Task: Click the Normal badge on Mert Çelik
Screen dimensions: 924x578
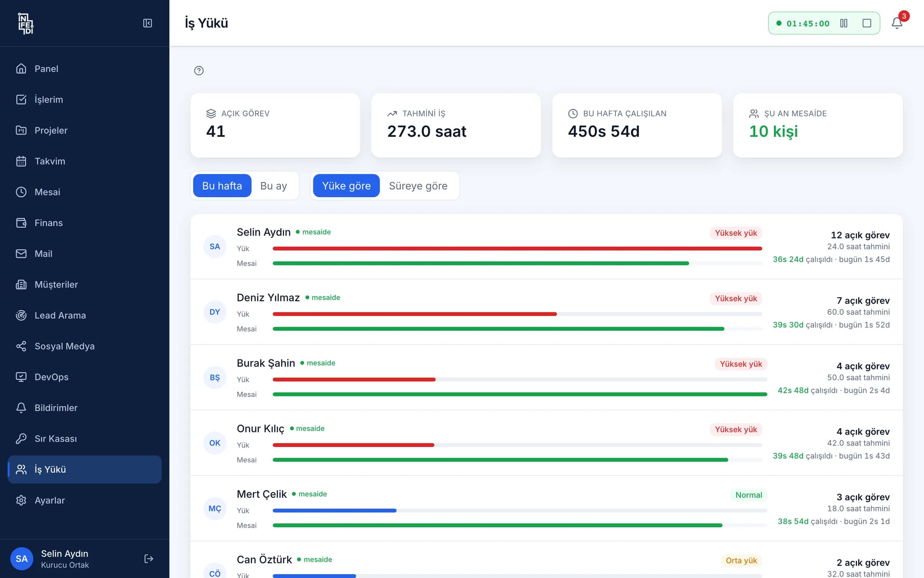Action: [x=748, y=495]
